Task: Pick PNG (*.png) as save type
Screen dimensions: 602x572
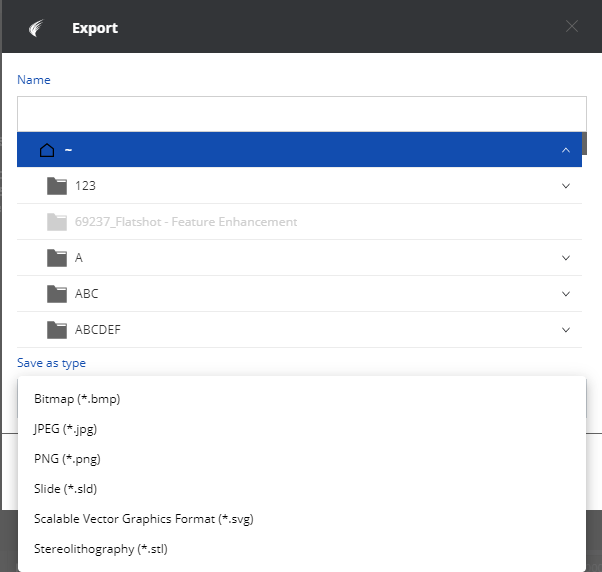Action: [67, 459]
